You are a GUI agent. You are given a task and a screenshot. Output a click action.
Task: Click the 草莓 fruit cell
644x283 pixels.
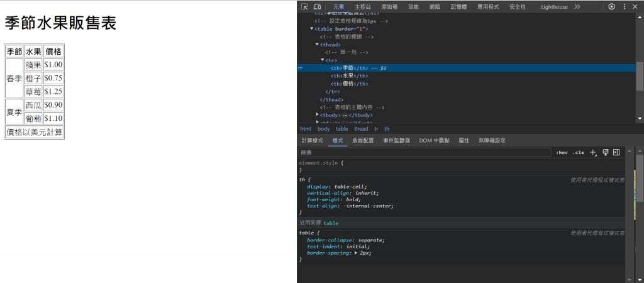click(x=33, y=91)
